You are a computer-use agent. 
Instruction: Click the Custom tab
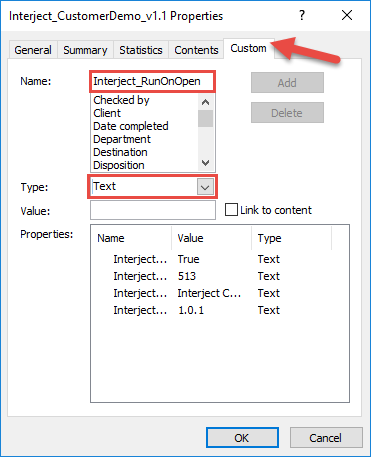[x=248, y=48]
